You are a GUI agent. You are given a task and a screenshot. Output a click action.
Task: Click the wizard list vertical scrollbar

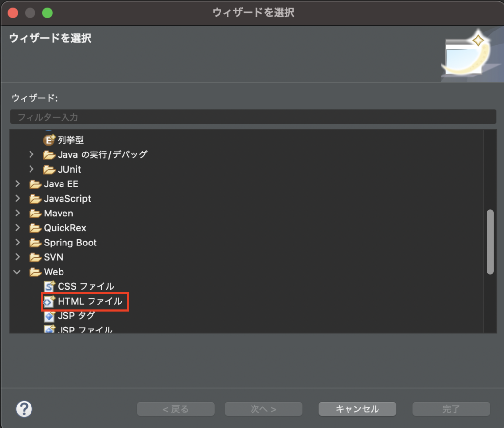(x=490, y=242)
